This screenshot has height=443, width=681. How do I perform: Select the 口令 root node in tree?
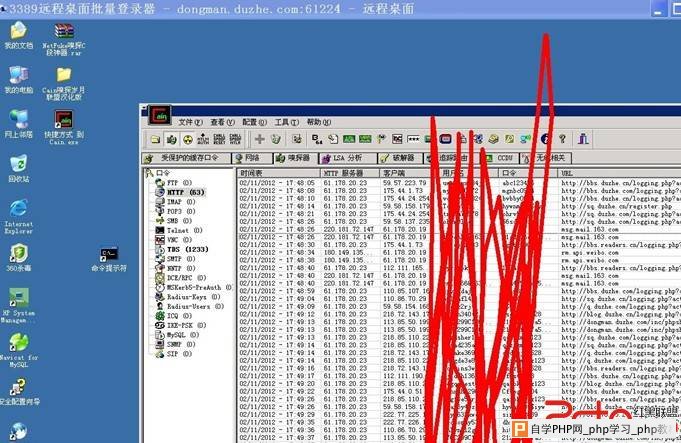tap(159, 173)
